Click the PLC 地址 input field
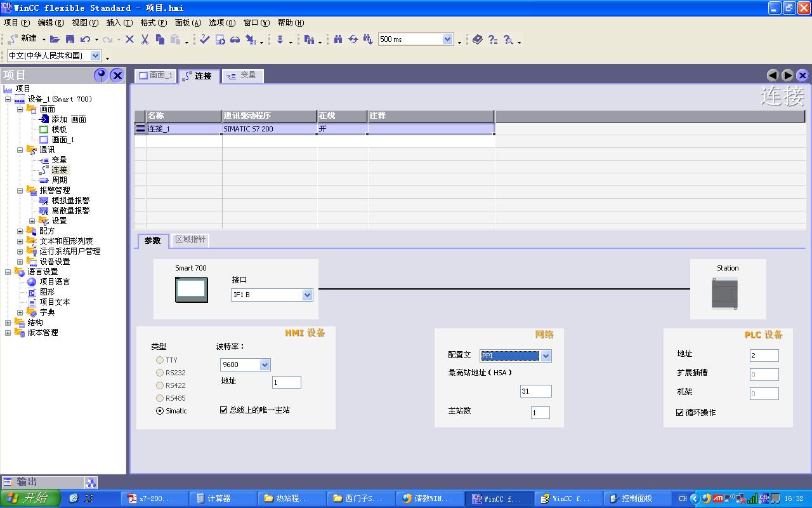Image resolution: width=812 pixels, height=508 pixels. click(764, 356)
